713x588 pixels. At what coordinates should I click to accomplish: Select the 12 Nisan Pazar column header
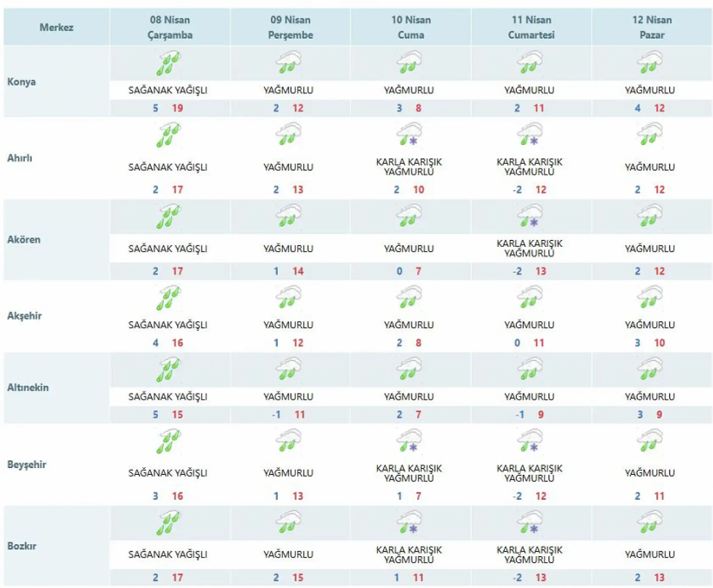[652, 27]
